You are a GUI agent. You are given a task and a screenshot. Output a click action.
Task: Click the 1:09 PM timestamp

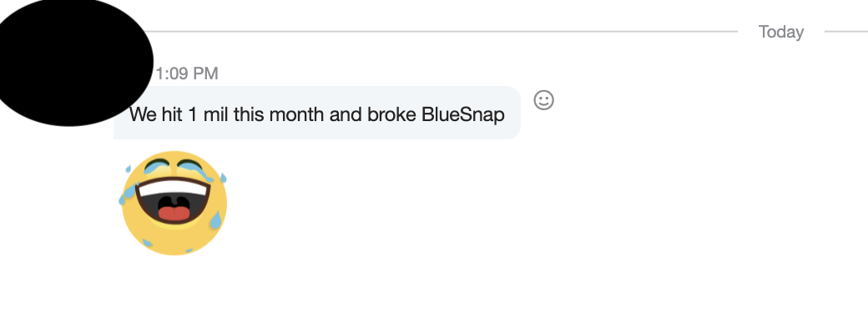coord(187,73)
